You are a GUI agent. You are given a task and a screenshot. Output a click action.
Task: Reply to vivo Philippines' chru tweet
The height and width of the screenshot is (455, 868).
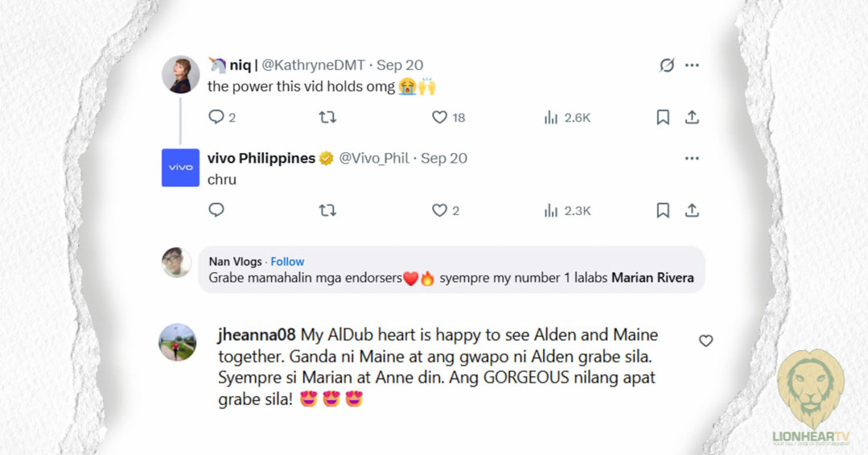[216, 210]
